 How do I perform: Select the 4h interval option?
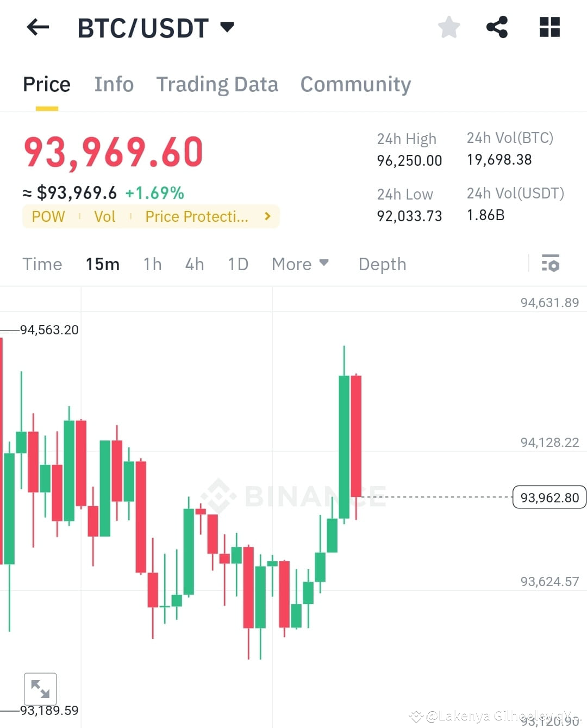click(195, 264)
